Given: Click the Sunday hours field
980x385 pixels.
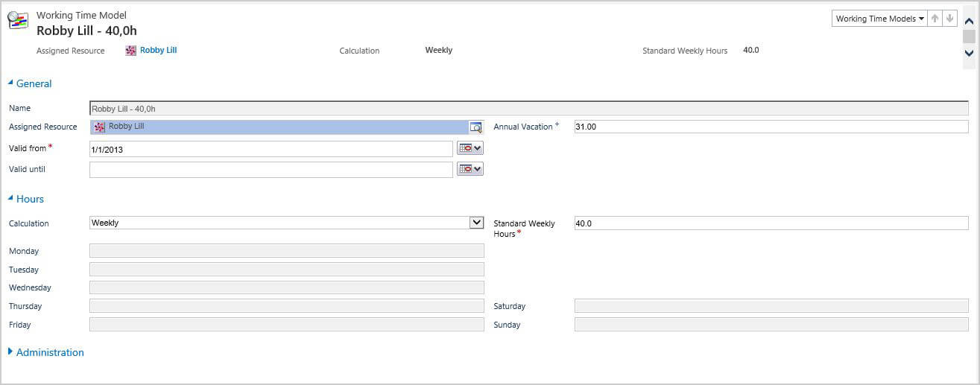Looking at the screenshot, I should point(771,325).
